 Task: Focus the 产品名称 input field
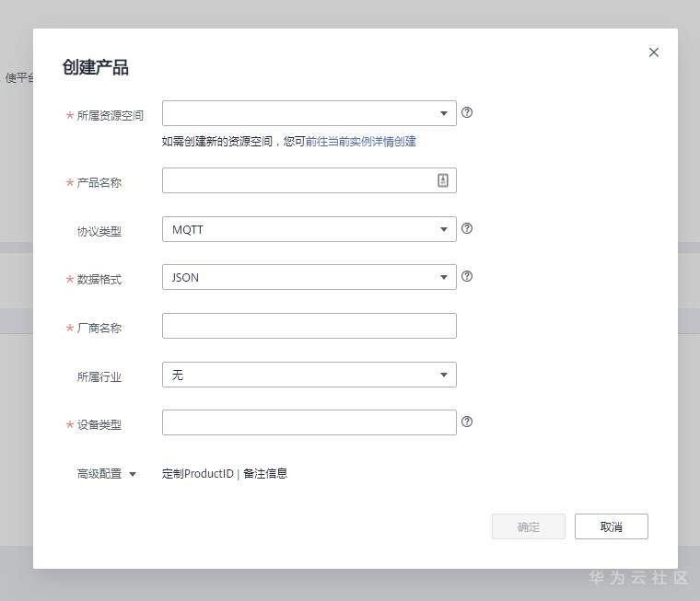pos(309,180)
